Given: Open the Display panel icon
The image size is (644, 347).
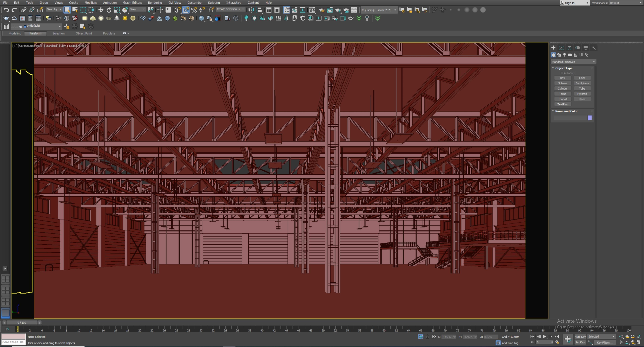Looking at the screenshot, I should 585,48.
